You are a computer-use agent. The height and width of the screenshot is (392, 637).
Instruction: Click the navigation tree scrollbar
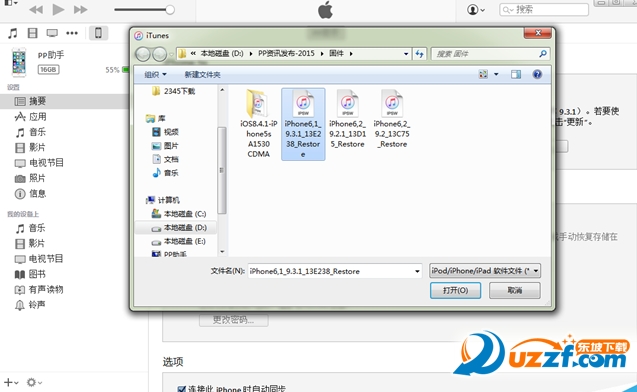[x=222, y=171]
